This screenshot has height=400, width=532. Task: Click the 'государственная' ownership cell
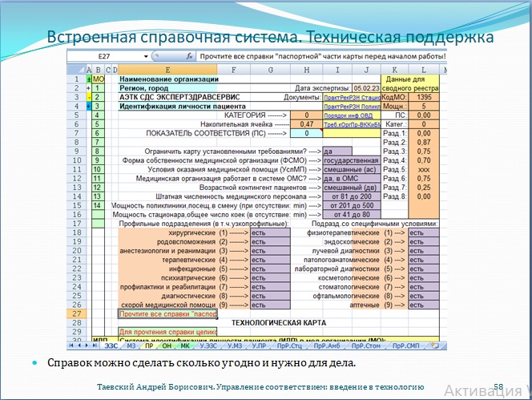[352, 160]
